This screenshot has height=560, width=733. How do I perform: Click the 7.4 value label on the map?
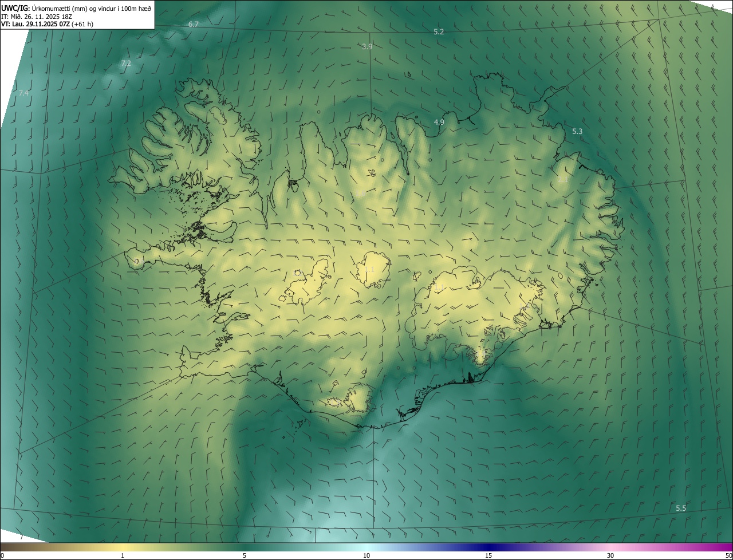tap(23, 93)
